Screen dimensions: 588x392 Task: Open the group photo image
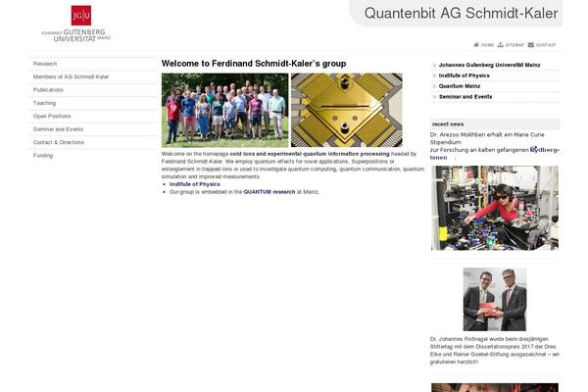(x=225, y=110)
